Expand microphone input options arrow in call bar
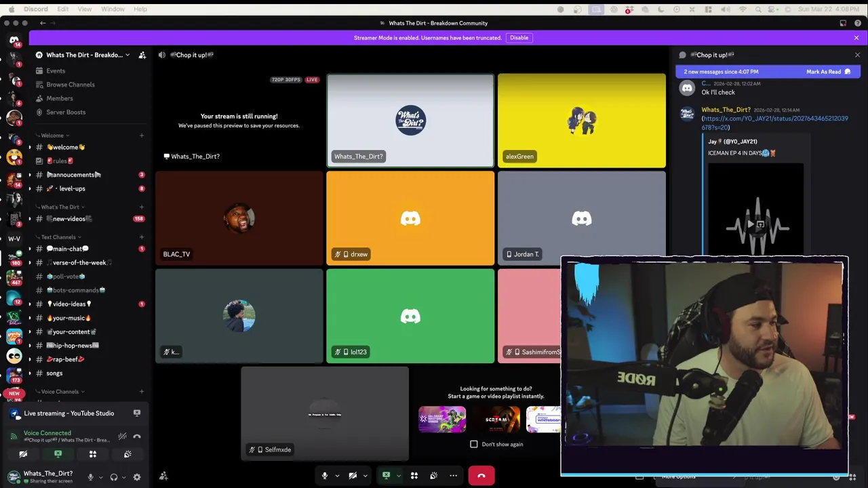The width and height of the screenshot is (868, 488). click(337, 476)
